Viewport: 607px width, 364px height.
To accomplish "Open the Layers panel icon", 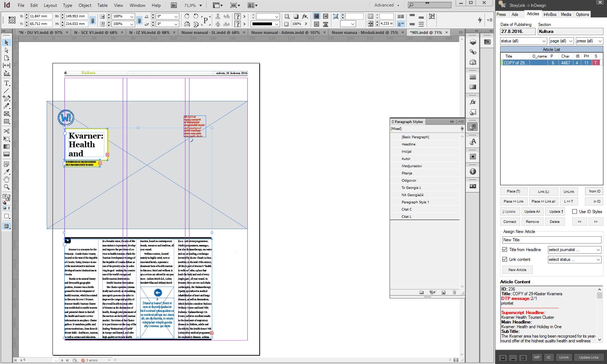I will pyautogui.click(x=473, y=42).
